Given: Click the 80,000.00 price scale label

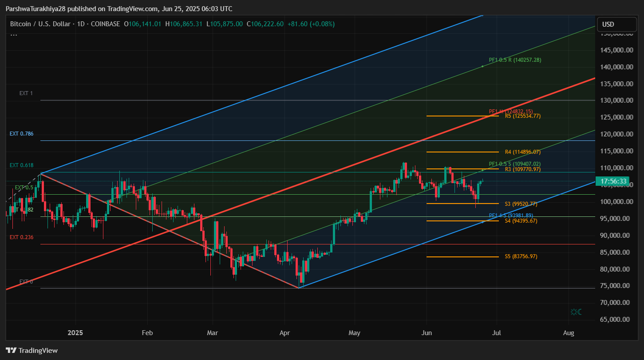Looking at the screenshot, I should coord(616,269).
